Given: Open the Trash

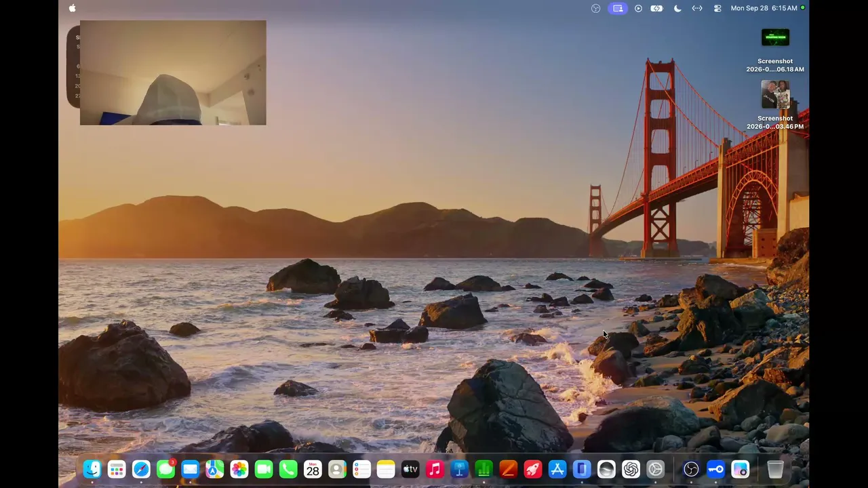Looking at the screenshot, I should [x=775, y=469].
